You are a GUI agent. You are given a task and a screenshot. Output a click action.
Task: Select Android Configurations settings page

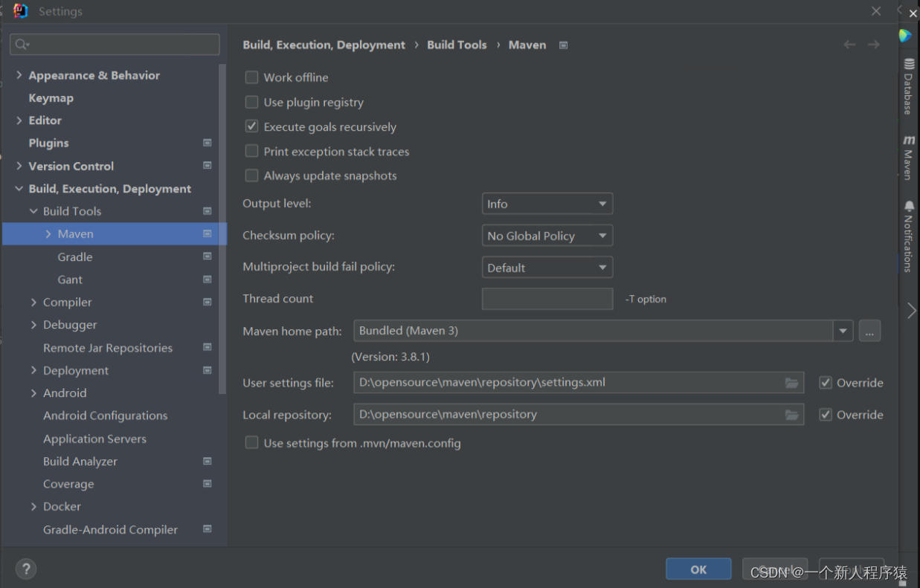[105, 416]
